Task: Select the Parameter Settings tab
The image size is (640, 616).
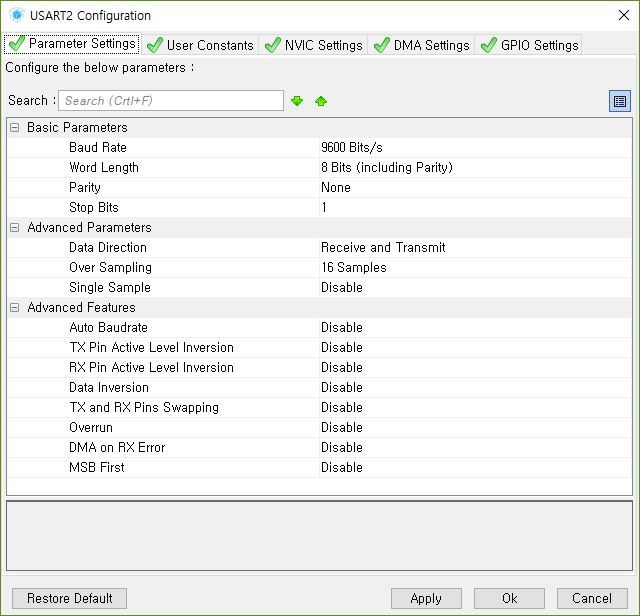Action: tap(72, 44)
